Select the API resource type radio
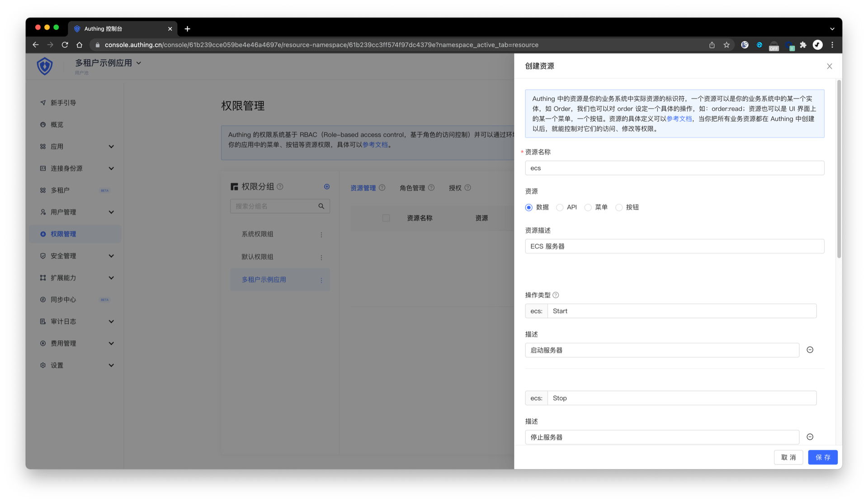The width and height of the screenshot is (868, 503). click(560, 207)
